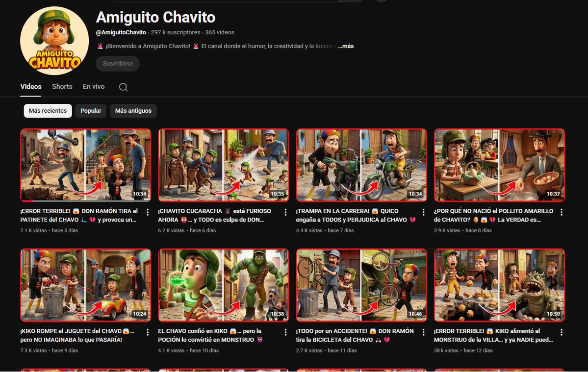Open options menu for TRAMPA EN LA CARRERA video

[424, 212]
